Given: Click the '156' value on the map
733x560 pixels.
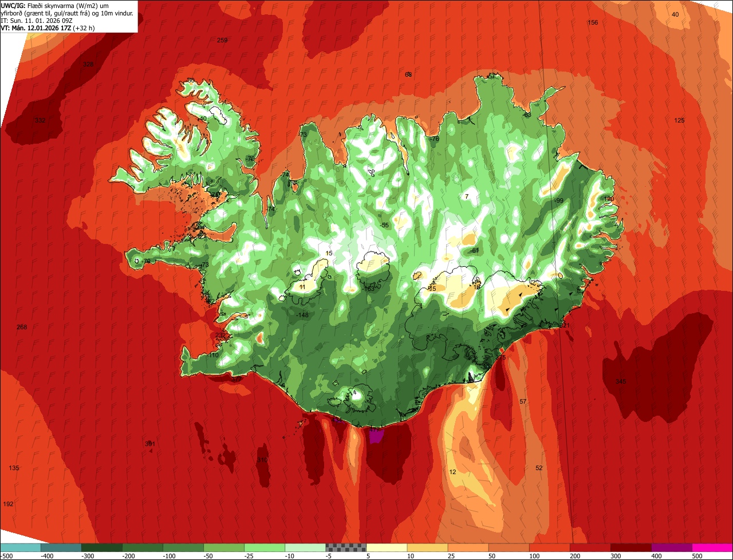Looking at the screenshot, I should point(593,22).
